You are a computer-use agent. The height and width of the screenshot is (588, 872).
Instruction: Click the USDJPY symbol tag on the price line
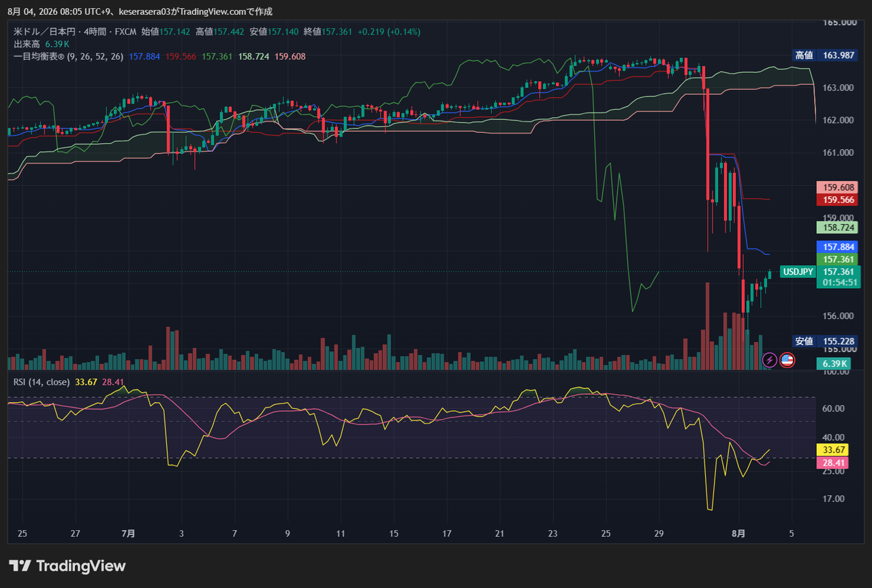tap(798, 272)
